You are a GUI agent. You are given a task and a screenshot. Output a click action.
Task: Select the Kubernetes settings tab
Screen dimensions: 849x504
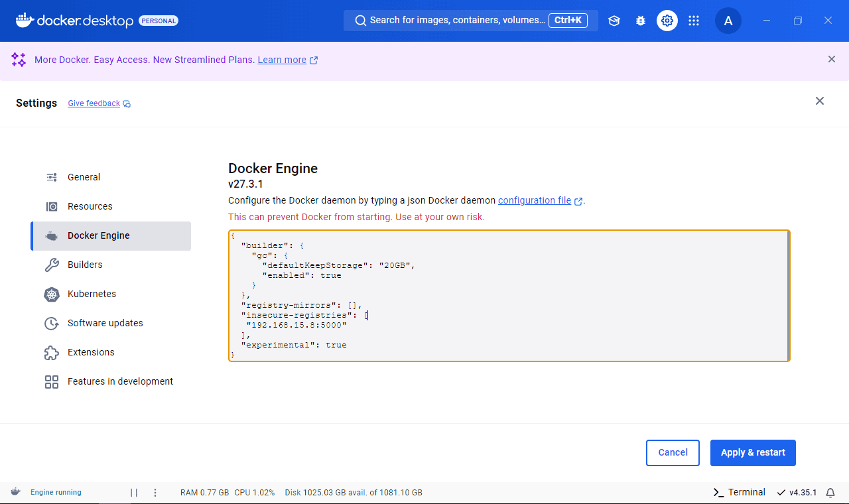tap(111, 294)
